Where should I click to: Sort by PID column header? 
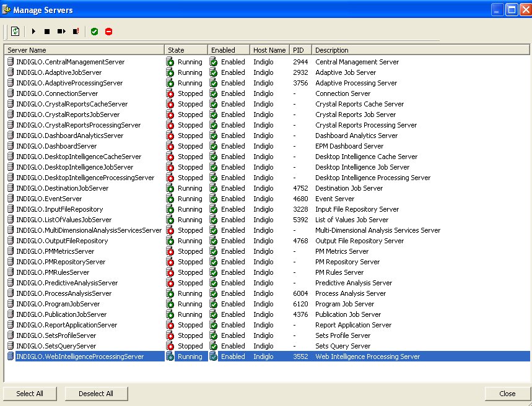tap(300, 50)
